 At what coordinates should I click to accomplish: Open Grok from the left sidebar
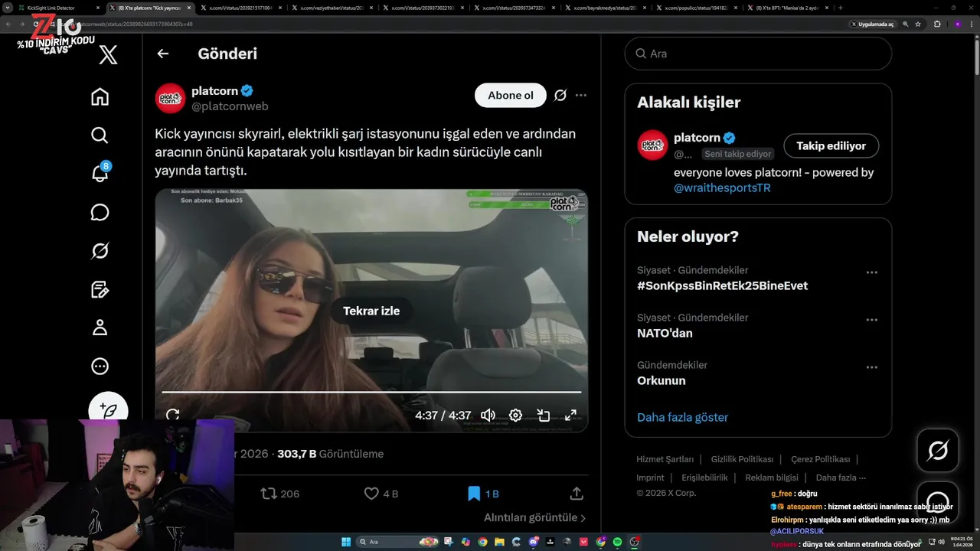100,251
